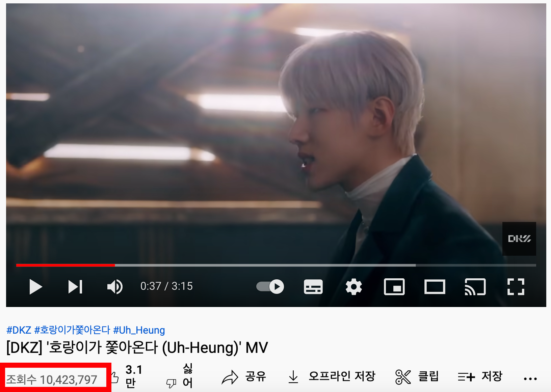
Task: Play the paused video
Action: pyautogui.click(x=35, y=287)
